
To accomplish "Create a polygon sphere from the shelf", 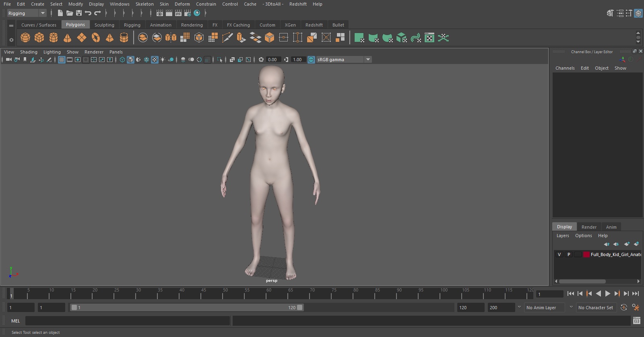I will (x=25, y=38).
